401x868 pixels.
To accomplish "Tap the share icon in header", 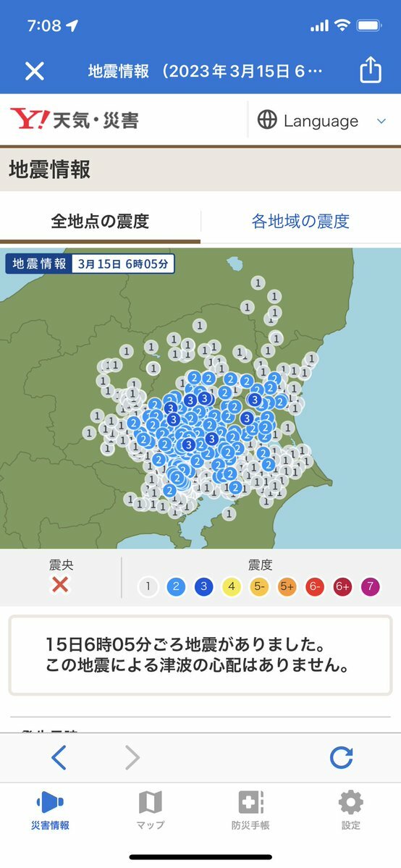I will coord(371,70).
